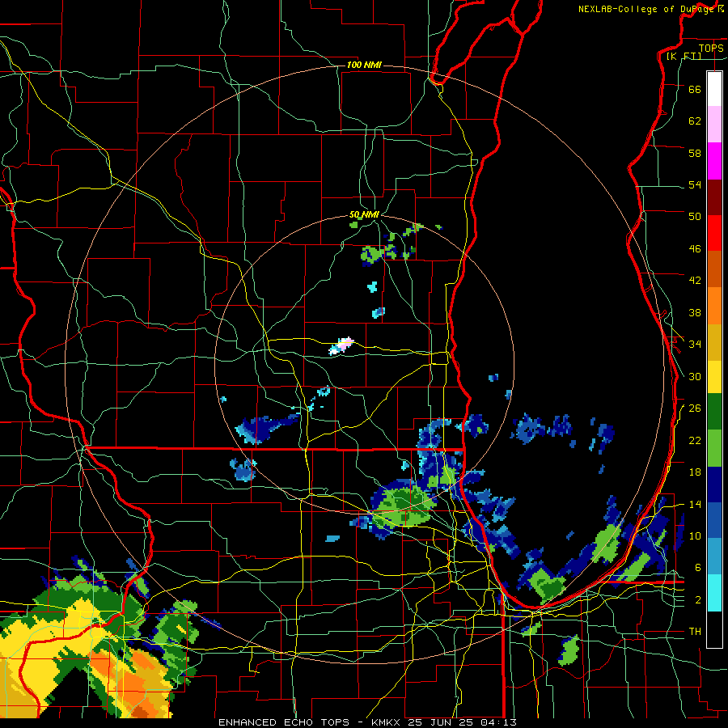Pick the medium blue legend swatch

click(714, 520)
